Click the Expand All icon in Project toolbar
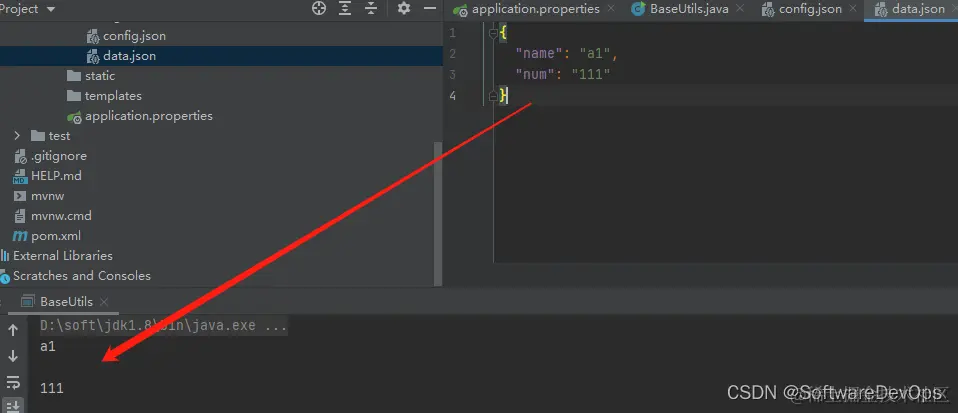The height and width of the screenshot is (413, 958). point(345,9)
